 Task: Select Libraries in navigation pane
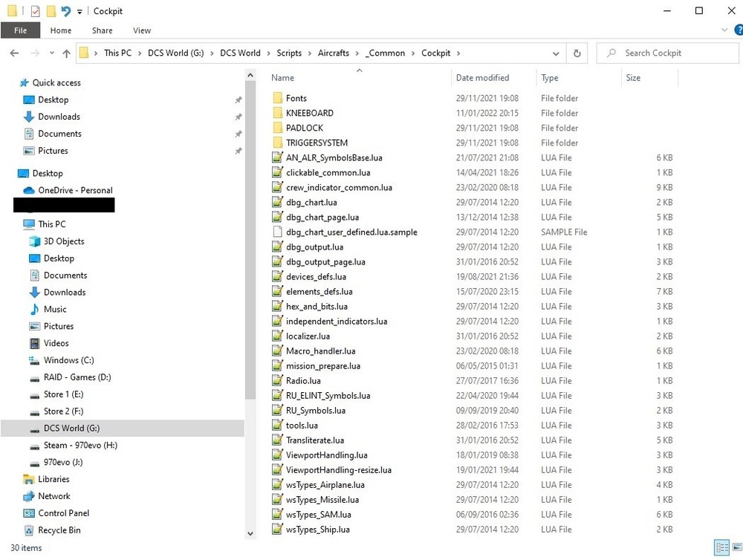[53, 479]
